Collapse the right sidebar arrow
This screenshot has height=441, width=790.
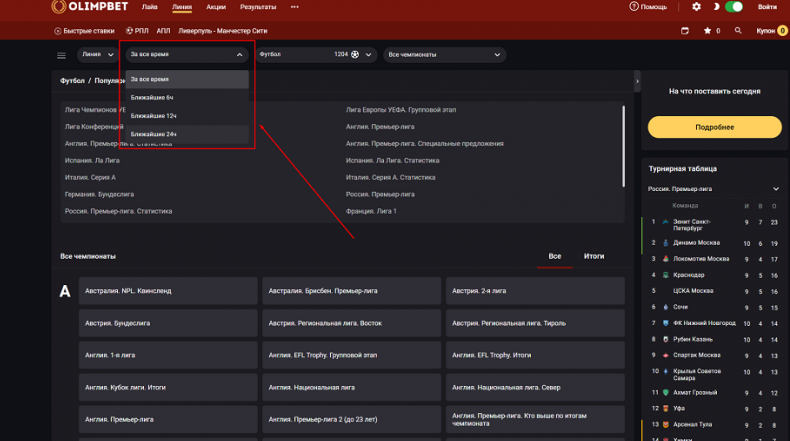click(x=637, y=81)
